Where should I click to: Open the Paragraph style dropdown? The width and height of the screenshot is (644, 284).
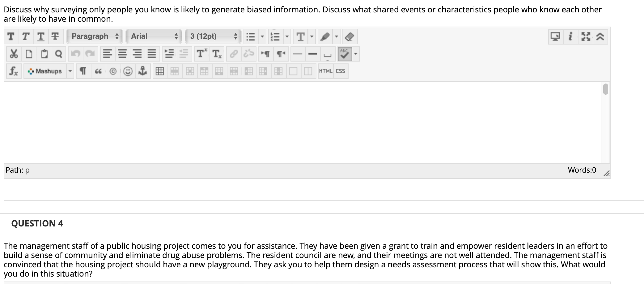pos(94,36)
